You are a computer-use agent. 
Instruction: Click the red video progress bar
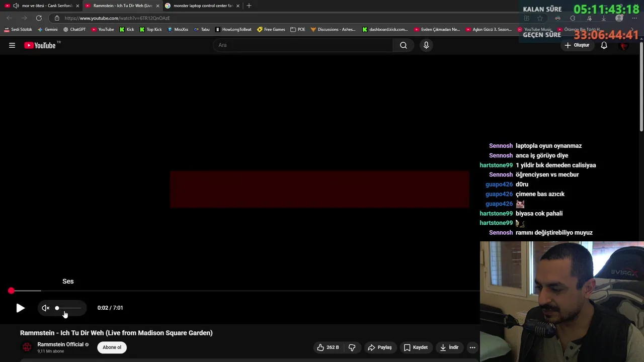(x=240, y=291)
